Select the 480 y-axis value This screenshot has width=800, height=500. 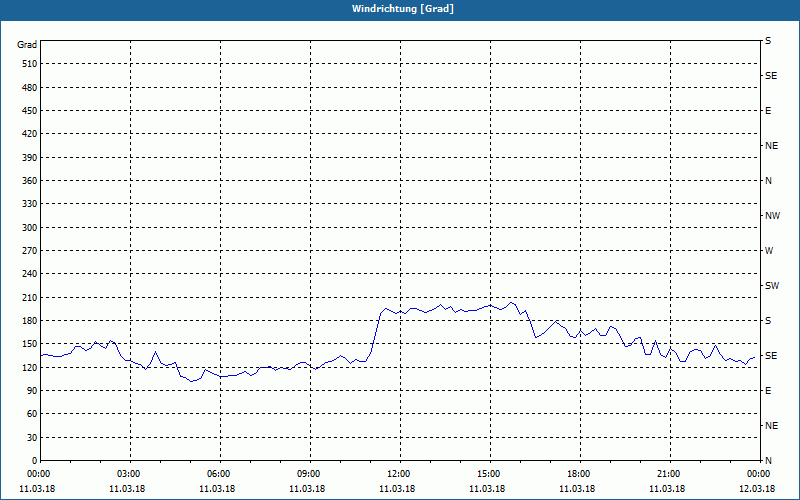[30, 88]
